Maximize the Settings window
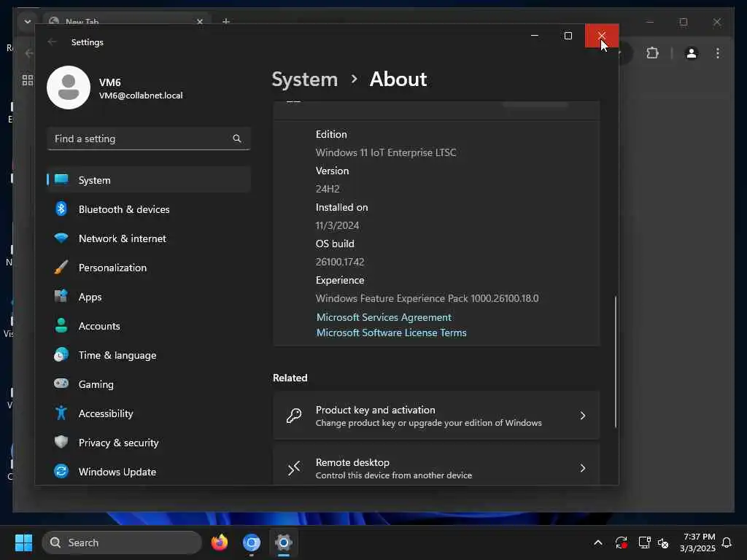The width and height of the screenshot is (747, 560). pyautogui.click(x=568, y=36)
